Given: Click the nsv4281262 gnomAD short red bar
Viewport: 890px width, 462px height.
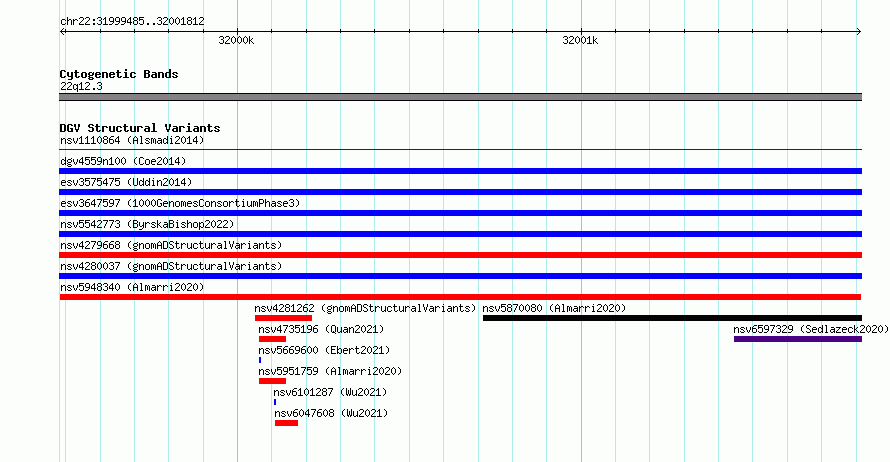Looking at the screenshot, I should click(283, 318).
